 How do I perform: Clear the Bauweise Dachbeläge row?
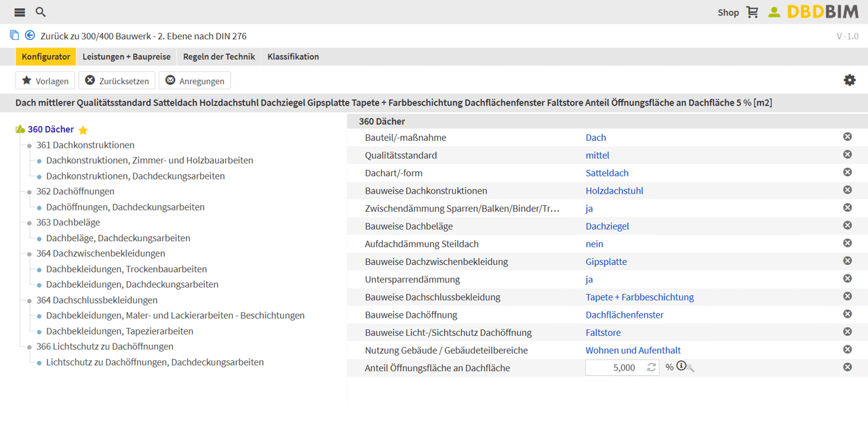[x=848, y=226]
